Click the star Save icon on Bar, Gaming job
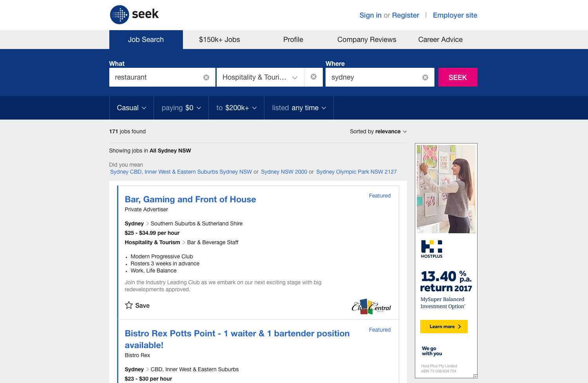This screenshot has width=588, height=383. (x=129, y=305)
